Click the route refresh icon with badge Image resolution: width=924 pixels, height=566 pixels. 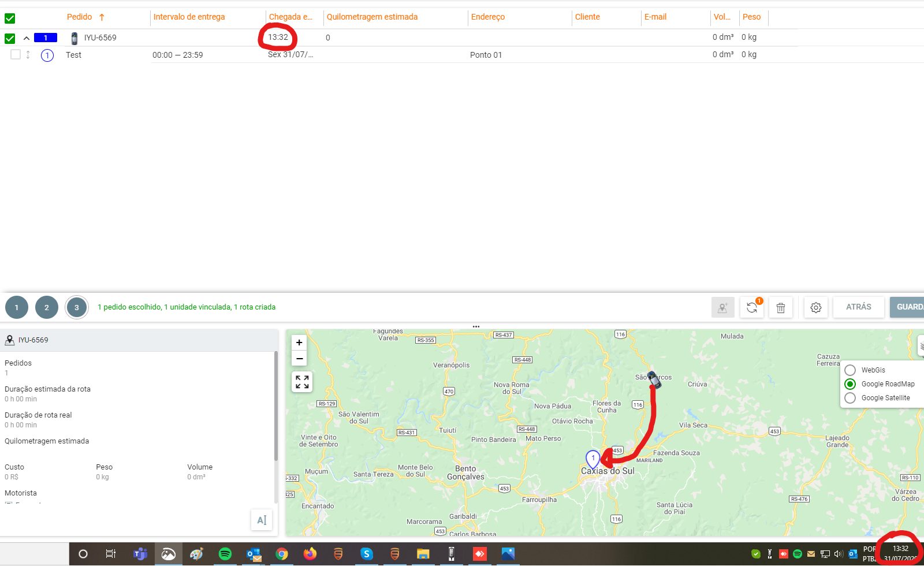coord(752,308)
